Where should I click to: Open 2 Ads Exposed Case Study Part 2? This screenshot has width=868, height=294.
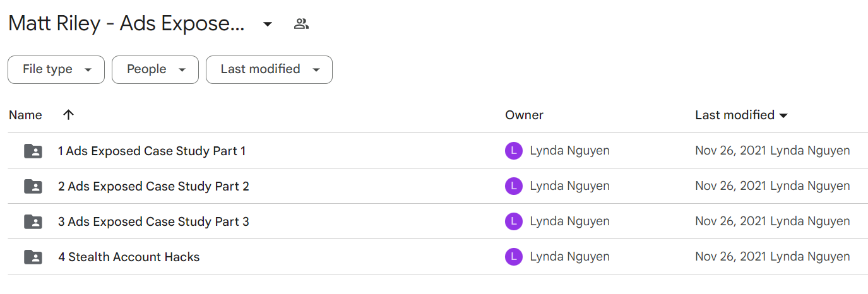point(153,186)
